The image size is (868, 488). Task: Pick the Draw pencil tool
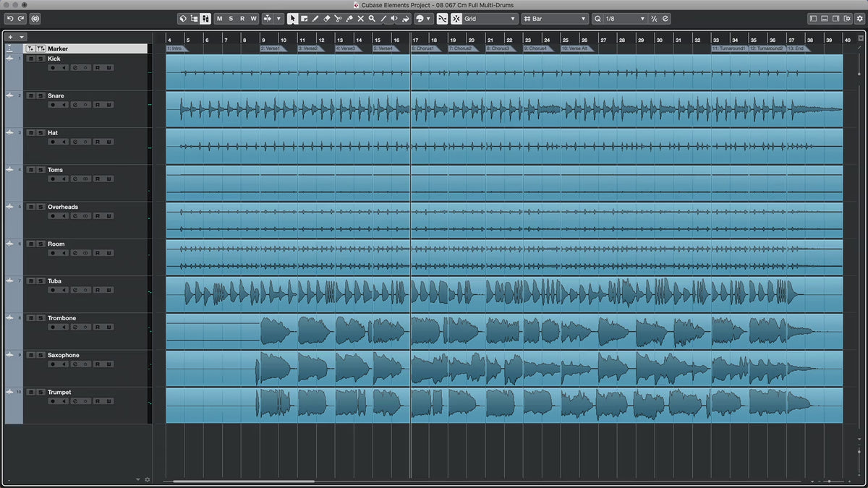(x=315, y=19)
